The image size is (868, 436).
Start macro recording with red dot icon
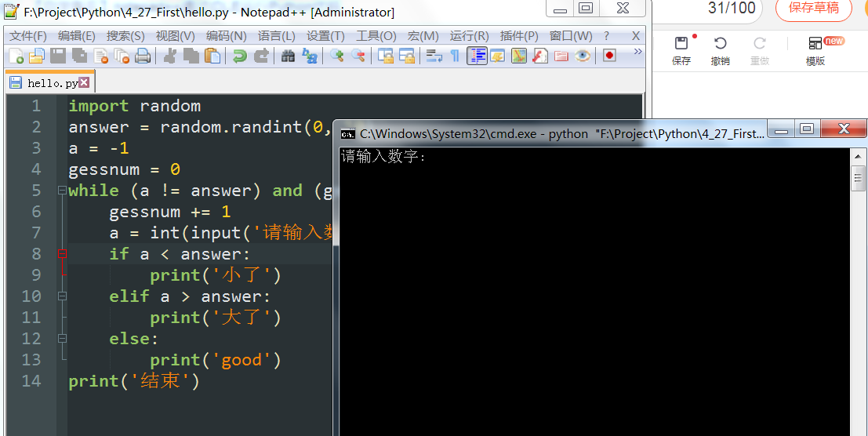point(609,56)
